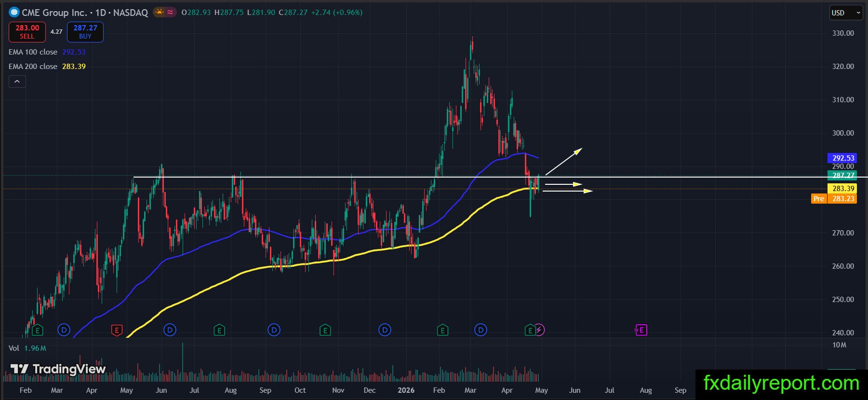Click the 2026 label on the time axis
Image resolution: width=868 pixels, height=400 pixels.
pyautogui.click(x=406, y=390)
